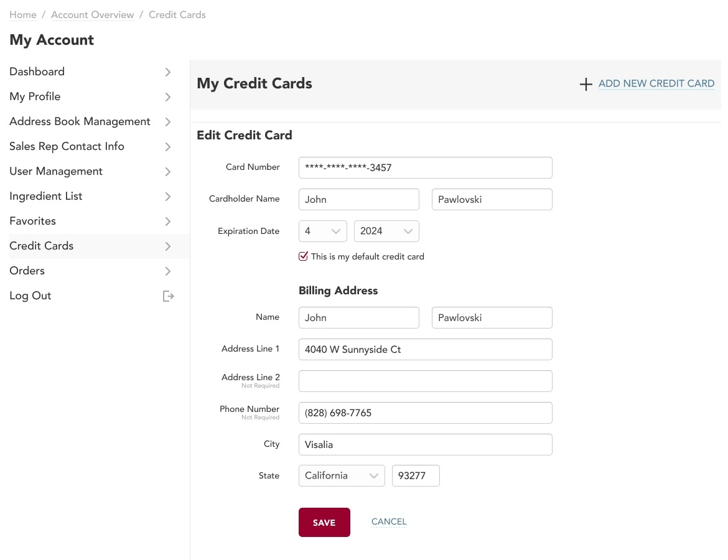Viewport: 728px width, 560px height.
Task: Select Credit Cards in the sidebar
Action: [41, 246]
